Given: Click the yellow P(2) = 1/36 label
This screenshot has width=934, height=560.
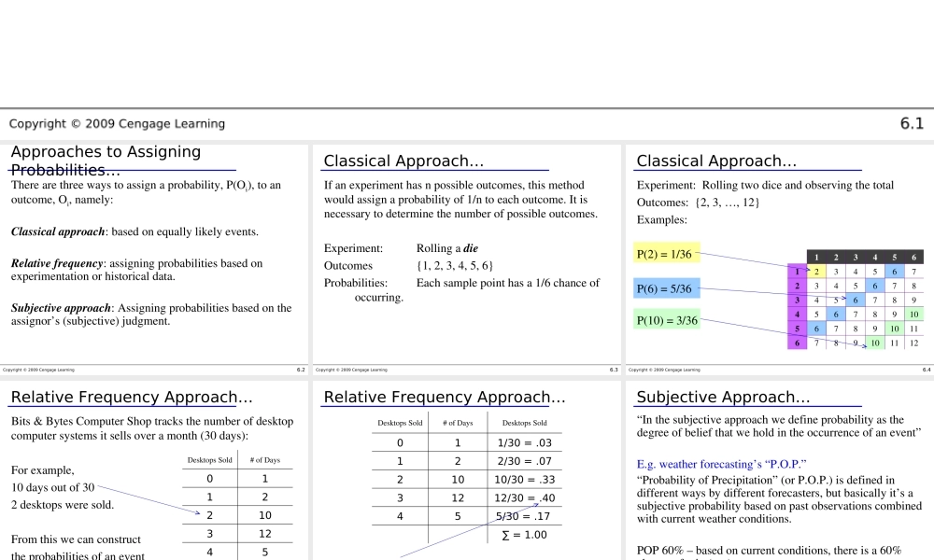Looking at the screenshot, I should pos(664,254).
